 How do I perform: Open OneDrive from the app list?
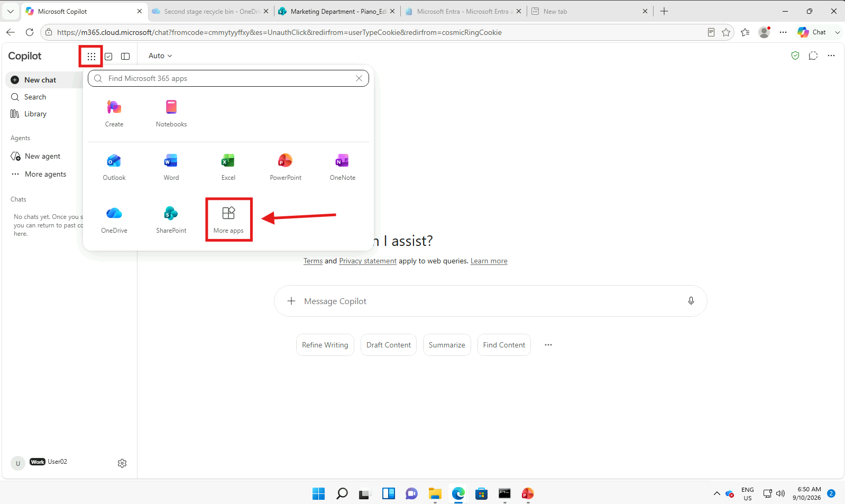pos(114,220)
